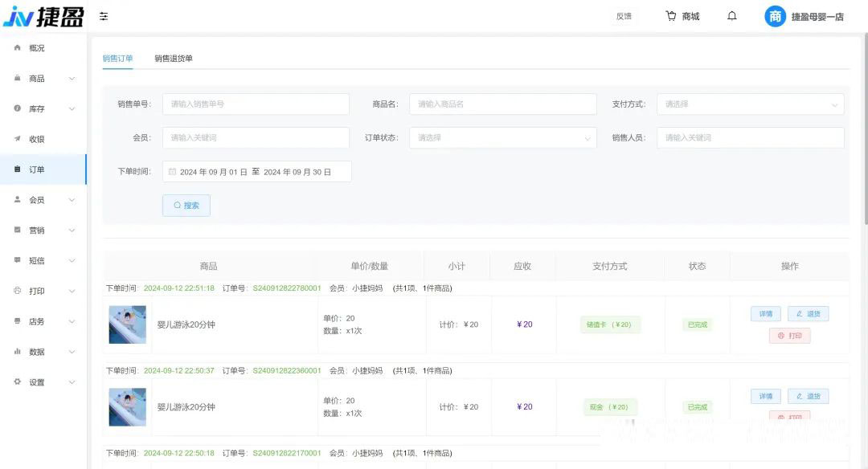The height and width of the screenshot is (469, 868).
Task: Click the calendar icon in 下单时间 field
Action: (171, 172)
